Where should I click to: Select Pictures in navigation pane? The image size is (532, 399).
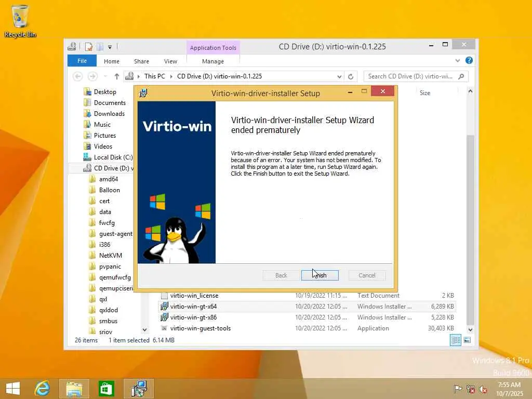105,135
